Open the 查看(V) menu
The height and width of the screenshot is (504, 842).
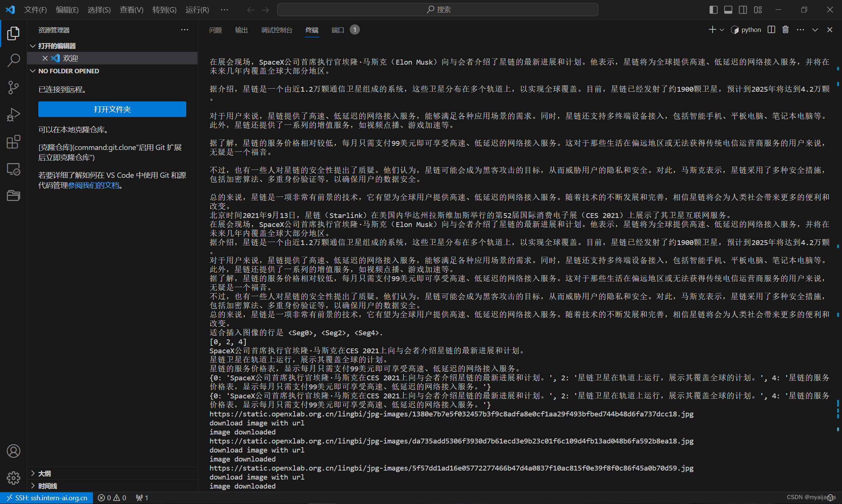point(132,10)
